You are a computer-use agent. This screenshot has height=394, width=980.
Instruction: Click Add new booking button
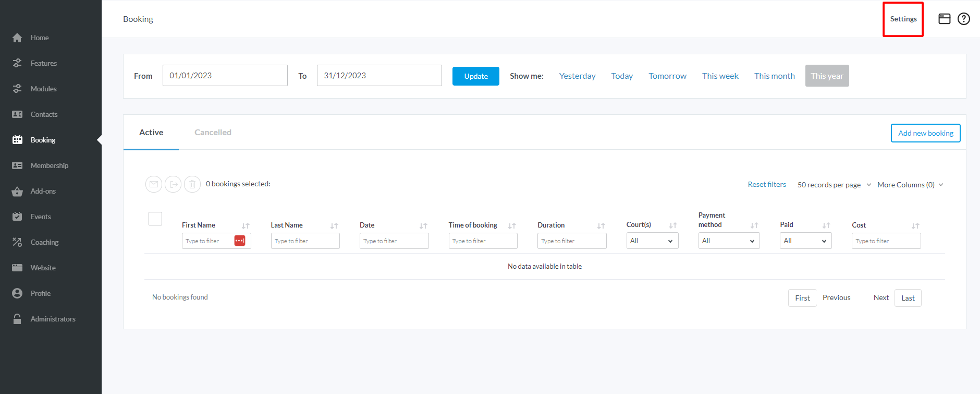925,133
